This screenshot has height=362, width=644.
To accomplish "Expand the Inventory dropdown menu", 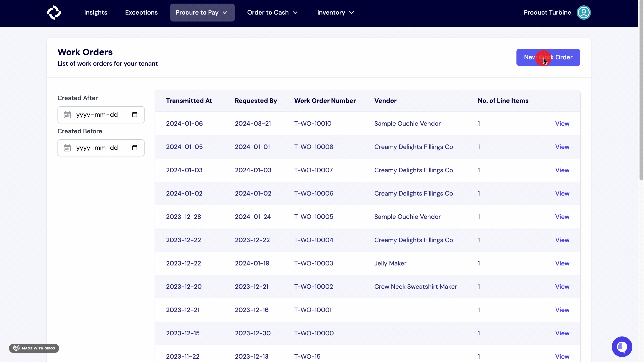I will 335,13.
